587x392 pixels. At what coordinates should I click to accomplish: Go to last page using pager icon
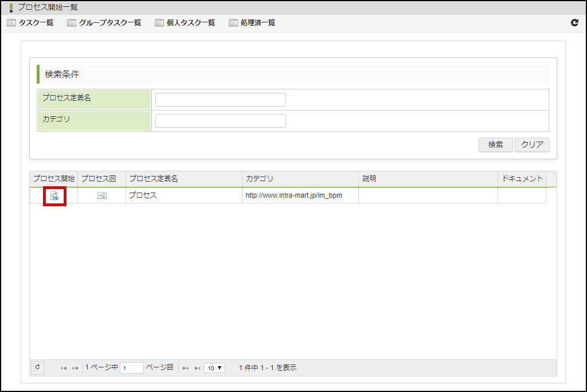(x=197, y=368)
